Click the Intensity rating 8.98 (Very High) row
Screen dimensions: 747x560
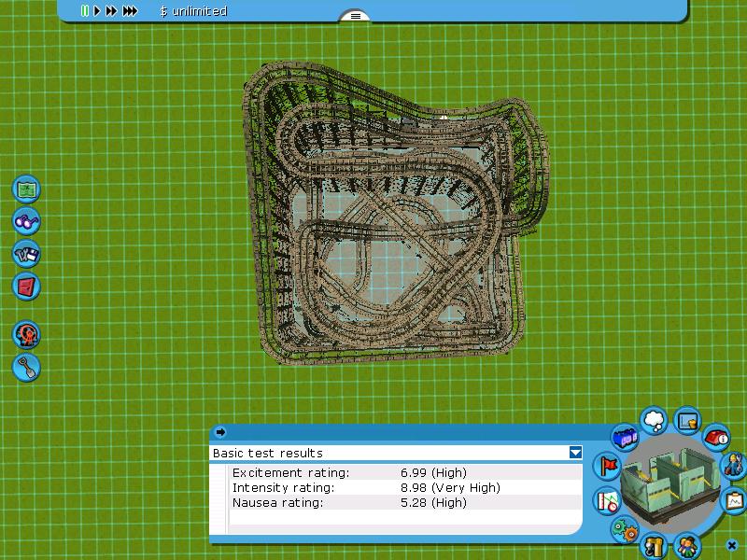tap(405, 487)
